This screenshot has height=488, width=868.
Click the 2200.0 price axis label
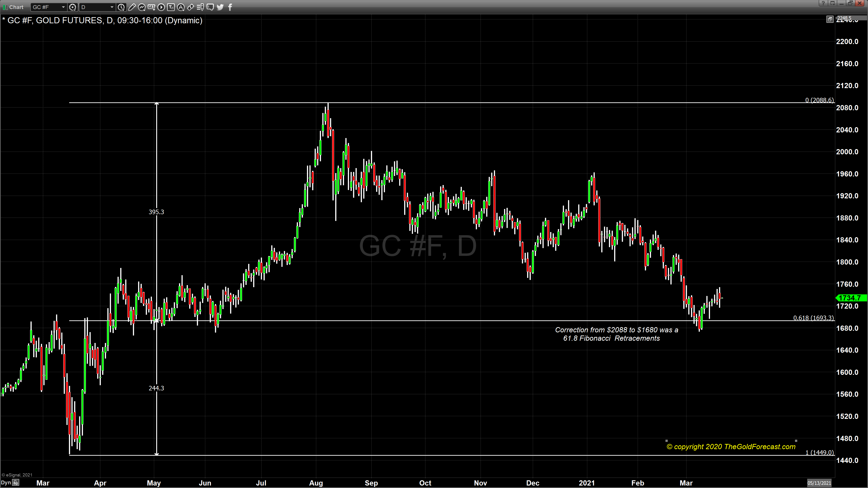coord(847,41)
